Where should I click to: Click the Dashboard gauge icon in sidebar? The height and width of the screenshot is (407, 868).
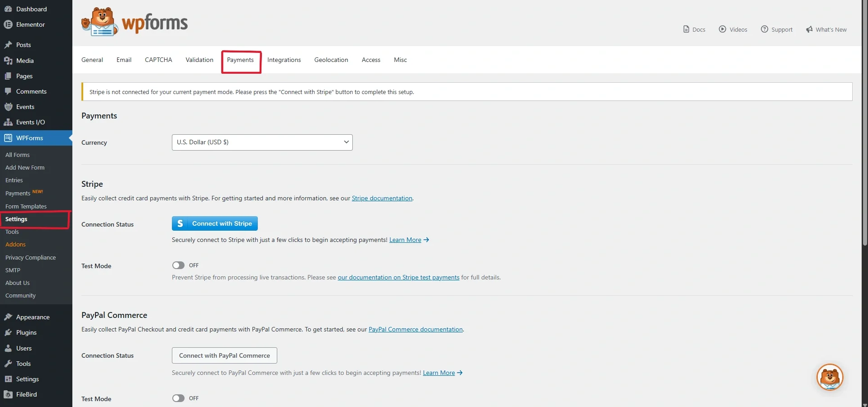click(x=8, y=9)
